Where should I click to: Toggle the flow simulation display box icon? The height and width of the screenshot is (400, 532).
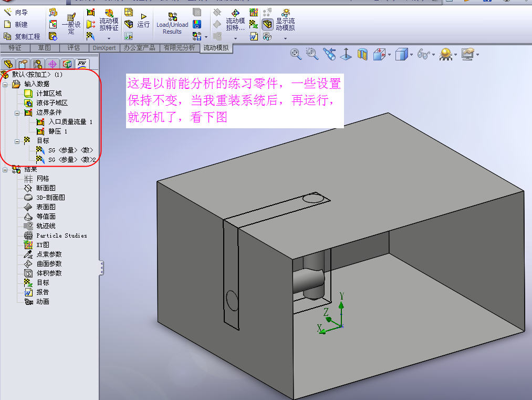[x=267, y=24]
